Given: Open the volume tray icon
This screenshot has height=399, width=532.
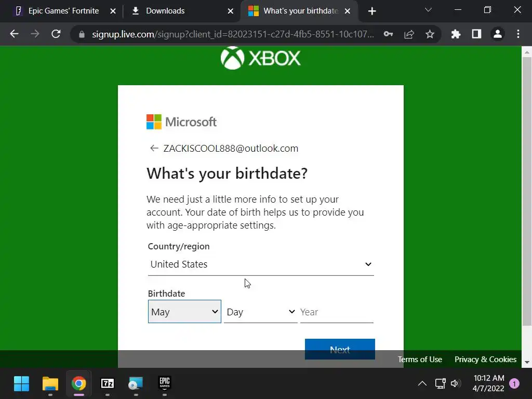Looking at the screenshot, I should point(456,384).
